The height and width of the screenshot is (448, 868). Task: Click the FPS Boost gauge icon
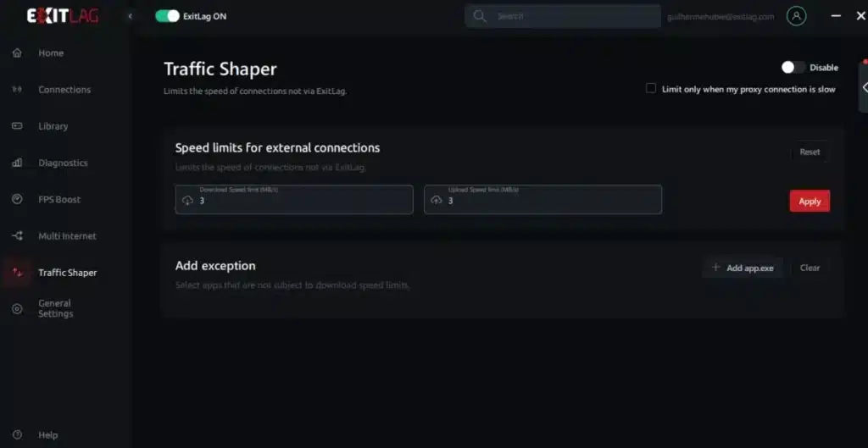coord(17,199)
